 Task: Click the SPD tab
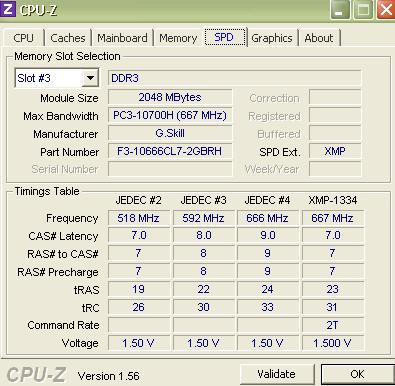tap(224, 37)
